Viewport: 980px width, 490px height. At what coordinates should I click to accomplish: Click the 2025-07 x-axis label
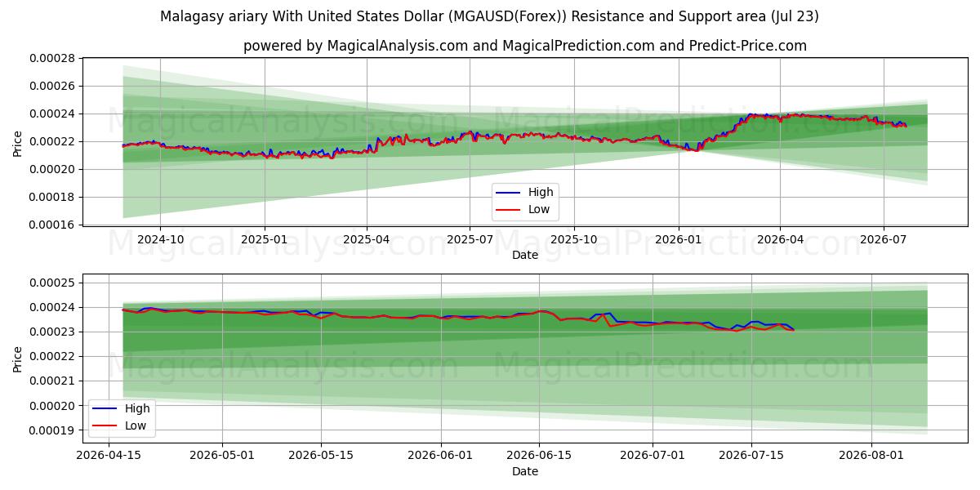470,239
